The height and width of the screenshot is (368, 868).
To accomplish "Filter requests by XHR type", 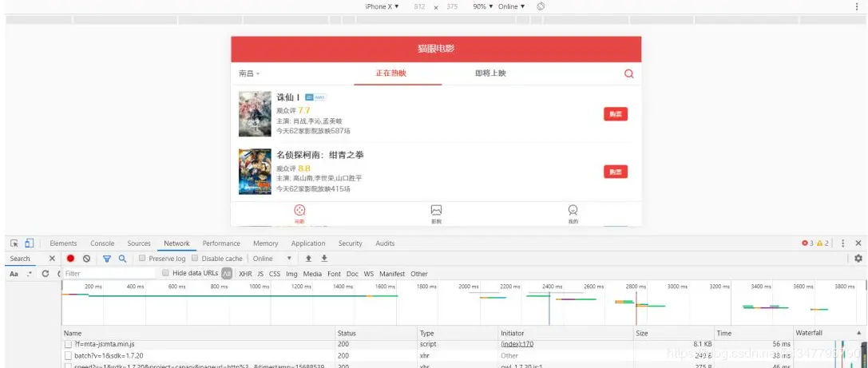I will point(245,273).
